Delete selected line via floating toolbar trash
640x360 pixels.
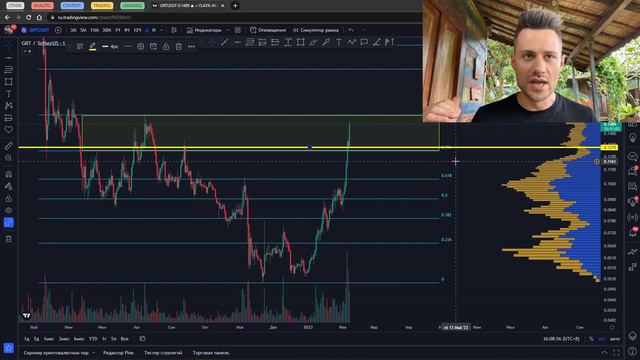click(x=178, y=47)
